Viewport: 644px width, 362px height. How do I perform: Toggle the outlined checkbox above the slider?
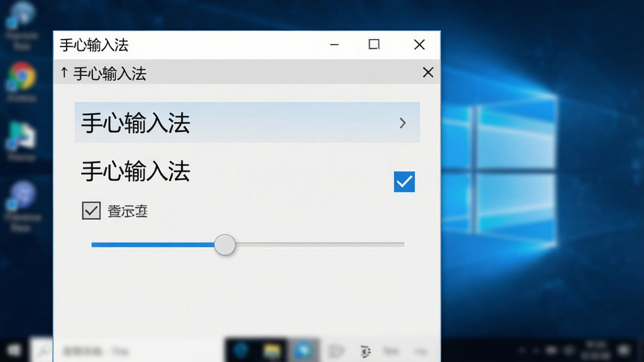(91, 211)
